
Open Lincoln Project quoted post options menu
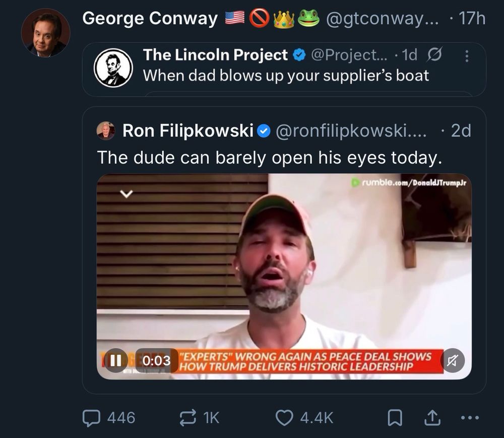pyautogui.click(x=466, y=56)
